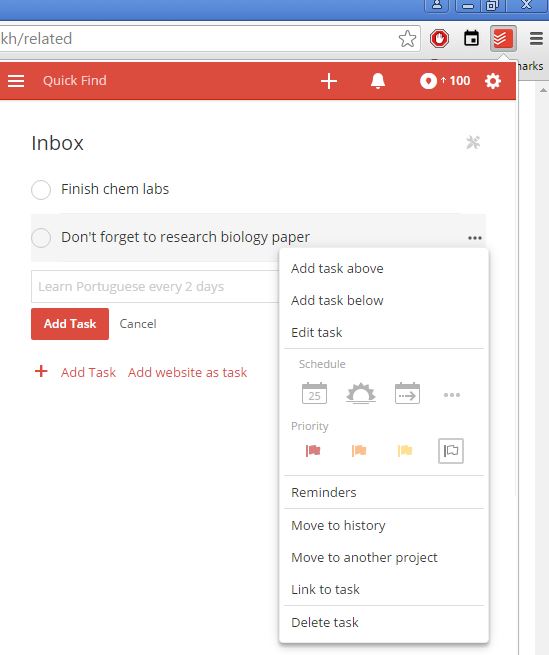
Task: Click the Finish chem labs task text
Action: click(x=115, y=189)
